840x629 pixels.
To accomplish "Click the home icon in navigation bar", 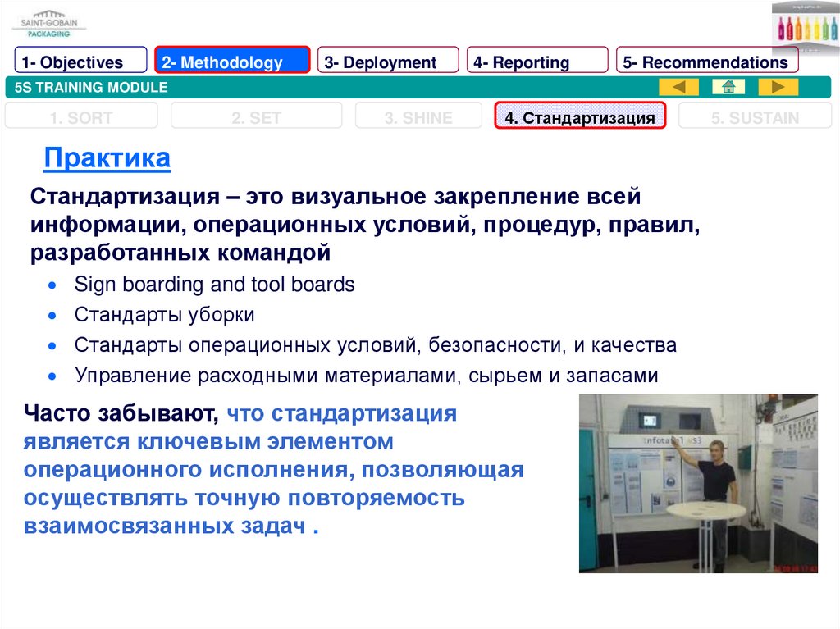I will [728, 87].
